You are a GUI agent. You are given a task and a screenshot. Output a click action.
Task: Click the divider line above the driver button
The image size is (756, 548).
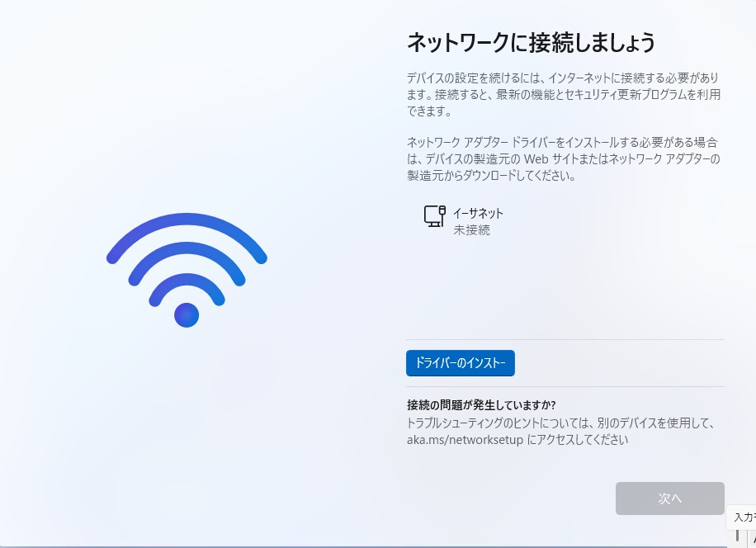pyautogui.click(x=565, y=339)
